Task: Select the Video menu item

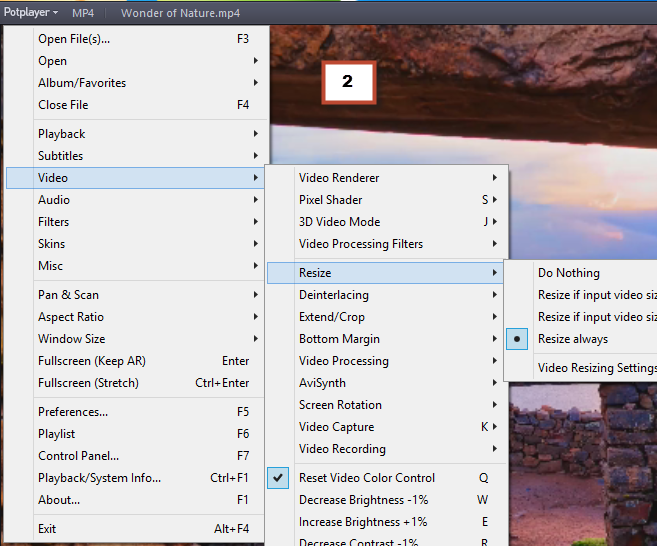Action: (x=135, y=178)
